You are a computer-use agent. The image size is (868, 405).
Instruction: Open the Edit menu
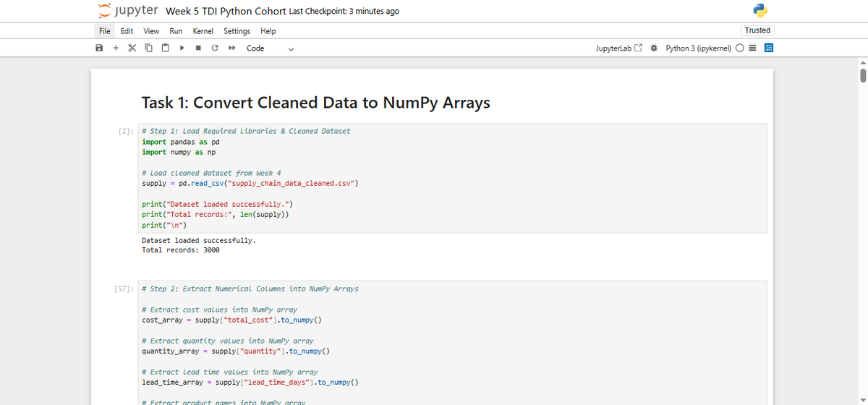tap(127, 31)
